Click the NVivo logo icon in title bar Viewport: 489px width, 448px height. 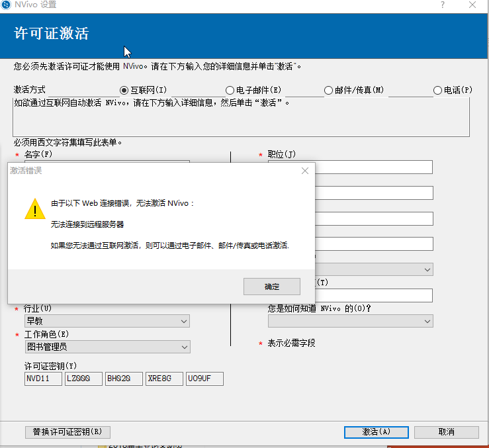pyautogui.click(x=5, y=5)
